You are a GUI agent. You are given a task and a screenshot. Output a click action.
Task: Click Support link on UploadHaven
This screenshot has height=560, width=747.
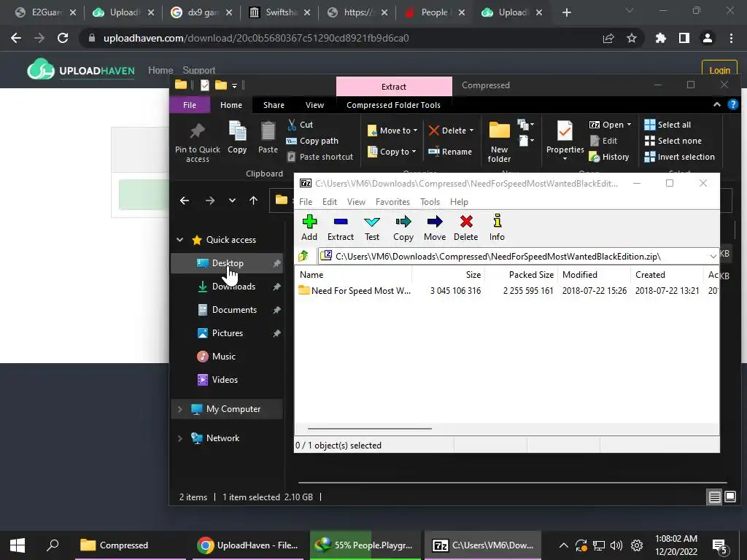pyautogui.click(x=198, y=71)
